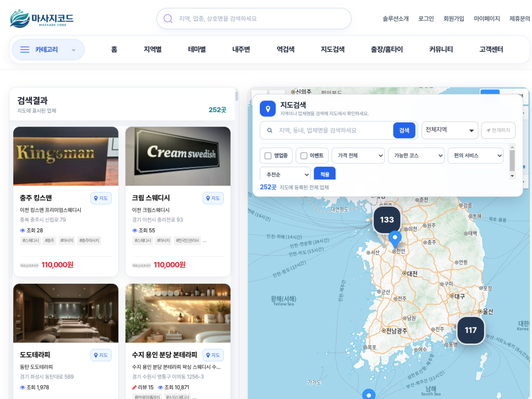
Task: Click the top search input field
Action: coord(254,18)
